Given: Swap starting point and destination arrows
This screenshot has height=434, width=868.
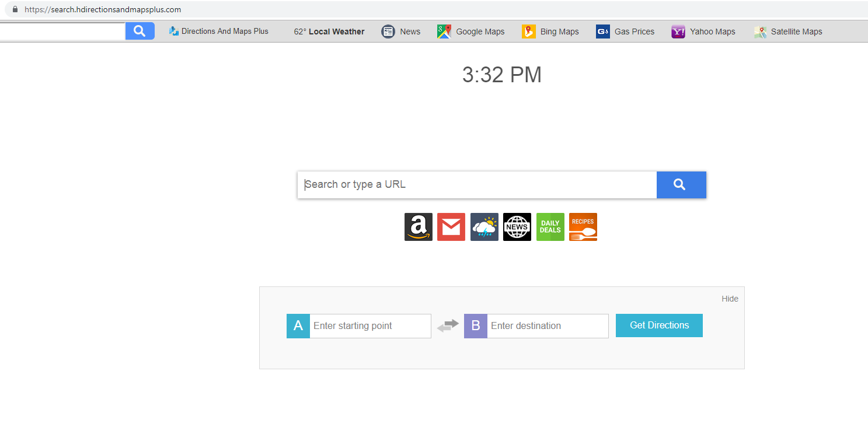Looking at the screenshot, I should tap(448, 325).
